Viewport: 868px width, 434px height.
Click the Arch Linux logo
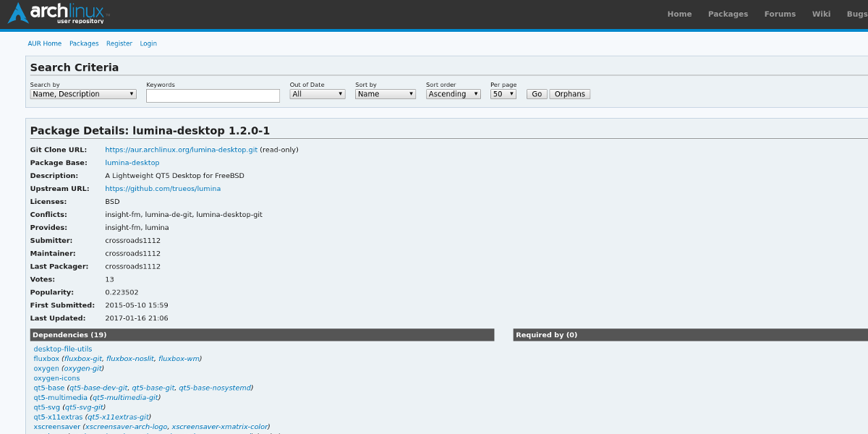[x=59, y=13]
